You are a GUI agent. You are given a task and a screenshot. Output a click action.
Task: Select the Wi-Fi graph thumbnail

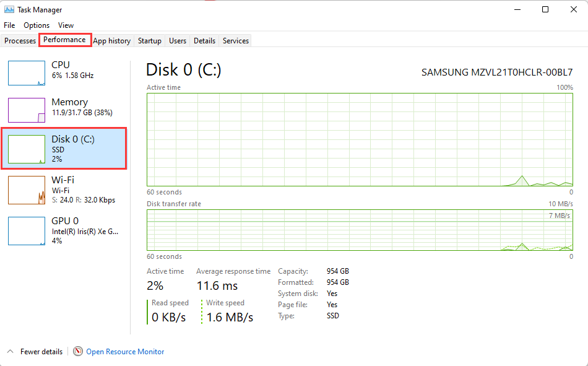point(27,190)
